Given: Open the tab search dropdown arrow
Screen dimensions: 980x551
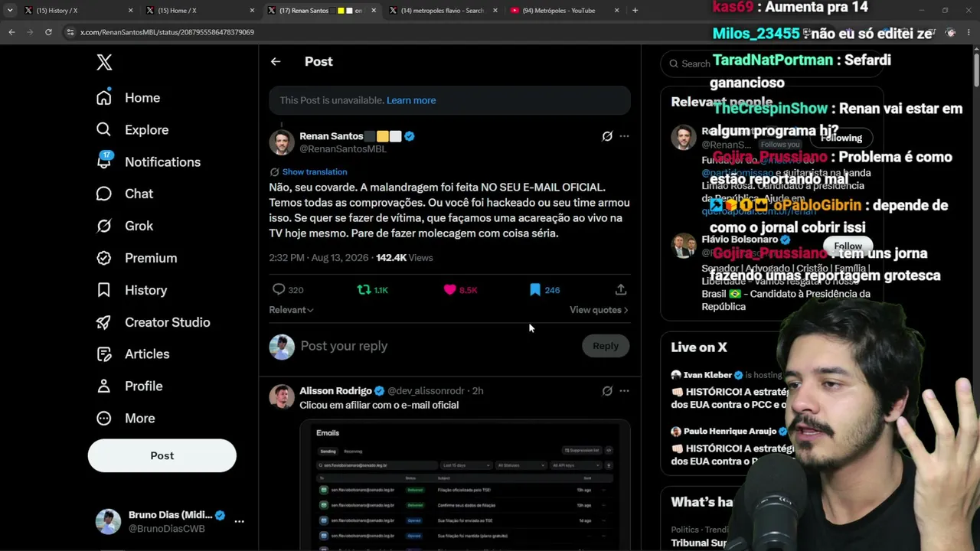Looking at the screenshot, I should (9, 11).
